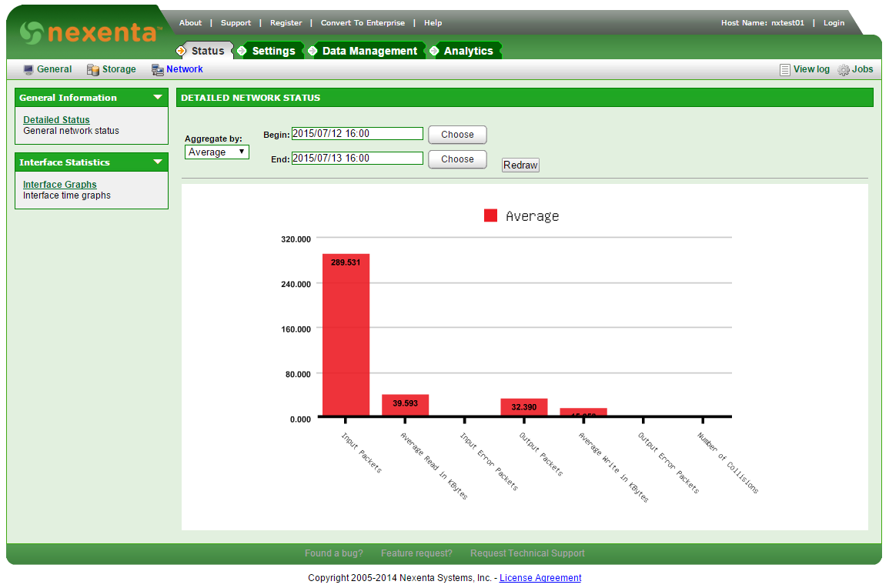Switch to the Settings tab
Image resolution: width=889 pixels, height=588 pixels.
click(x=273, y=51)
